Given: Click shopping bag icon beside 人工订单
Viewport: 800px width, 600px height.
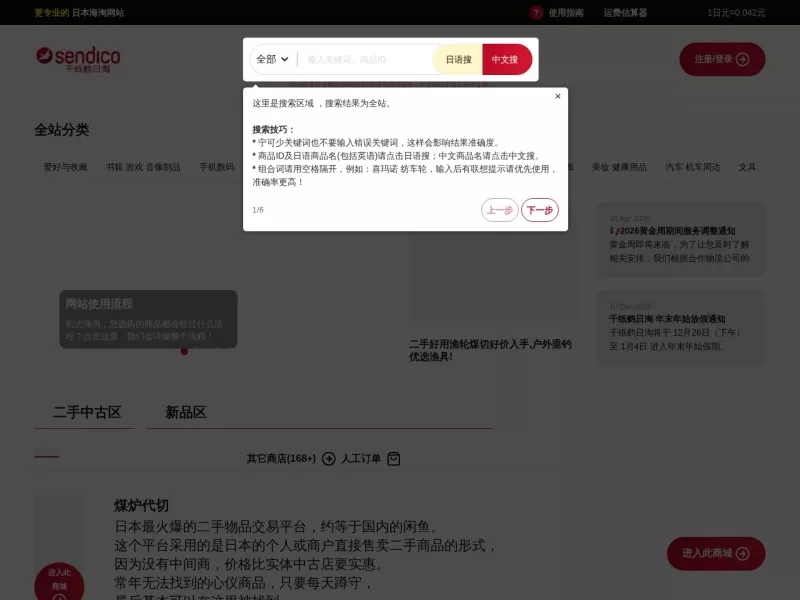Looking at the screenshot, I should click(394, 459).
